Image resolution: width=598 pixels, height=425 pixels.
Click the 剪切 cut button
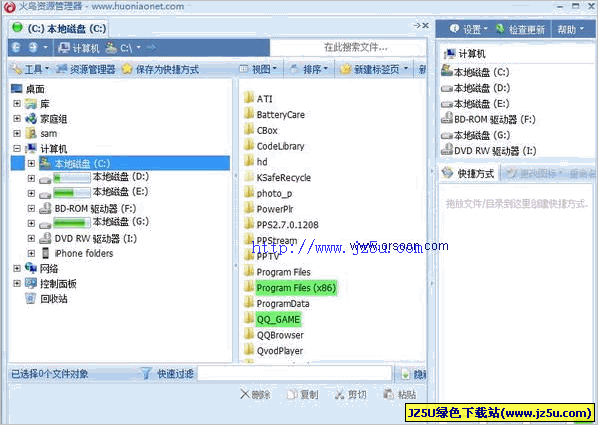click(x=350, y=394)
